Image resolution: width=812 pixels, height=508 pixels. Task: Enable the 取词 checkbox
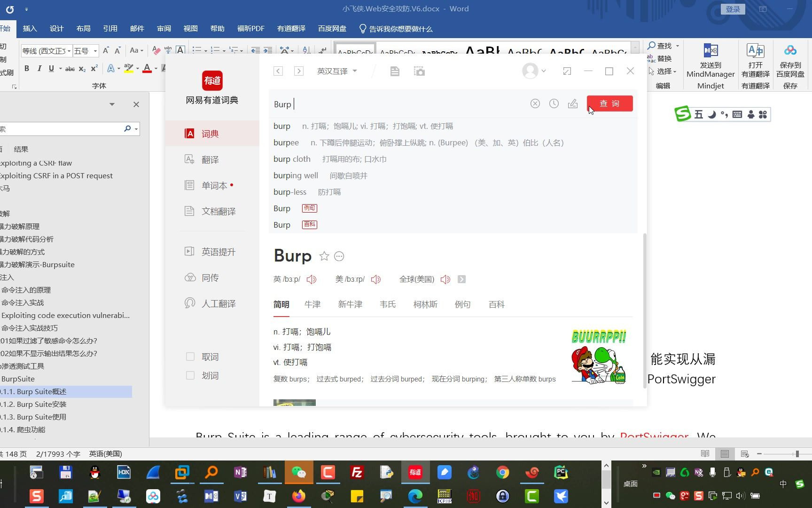click(x=190, y=357)
